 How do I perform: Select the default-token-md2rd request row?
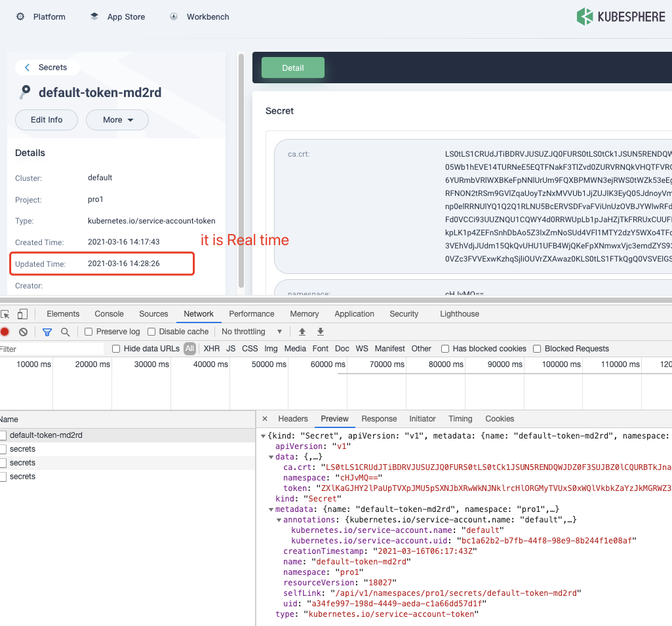coord(128,435)
